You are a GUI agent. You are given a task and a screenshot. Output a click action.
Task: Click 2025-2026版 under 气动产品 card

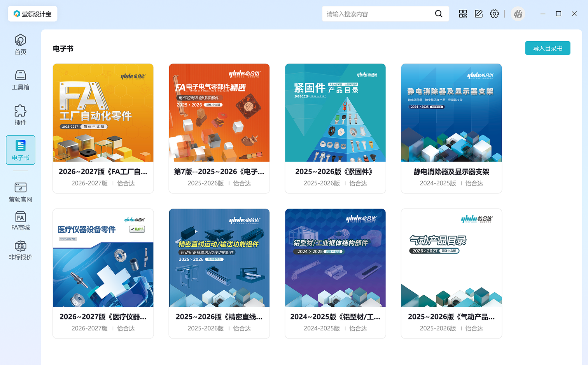[438, 328]
